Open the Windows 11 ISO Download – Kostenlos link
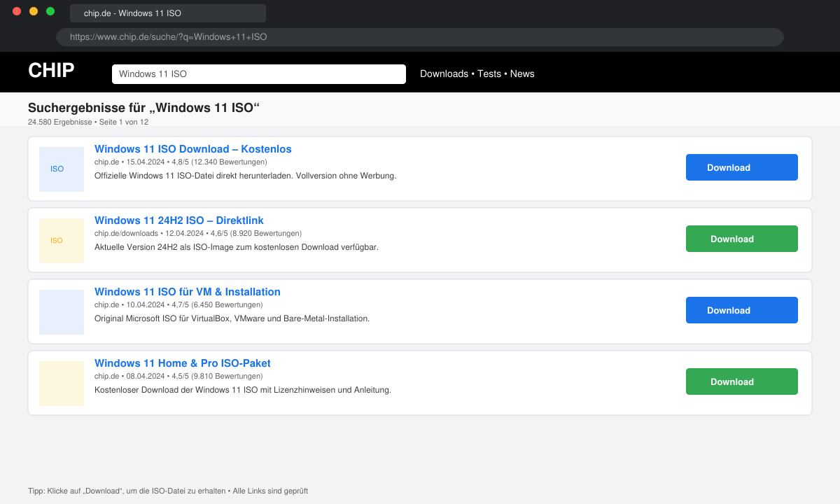The height and width of the screenshot is (504, 840). pos(193,149)
